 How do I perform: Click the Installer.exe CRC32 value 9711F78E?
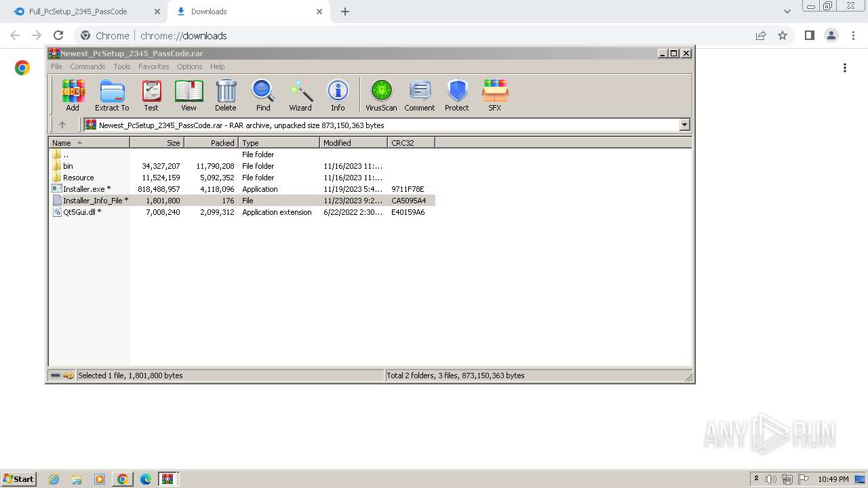point(408,189)
